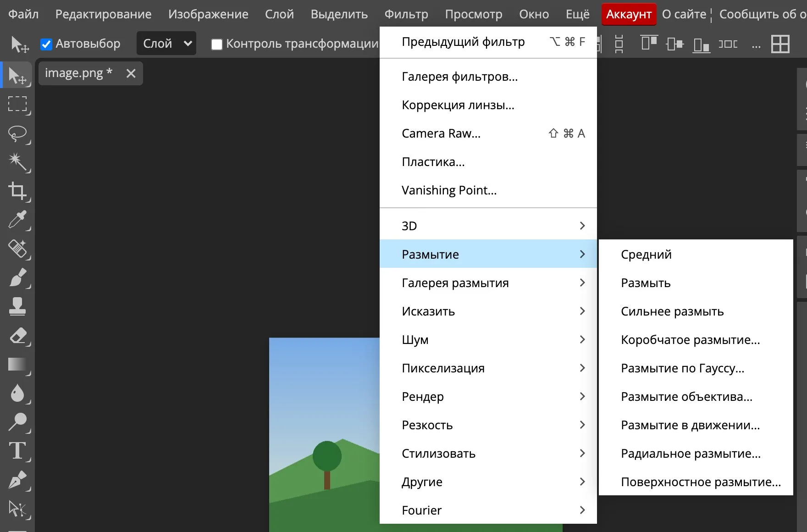Expand the Шум submenu
807x532 pixels.
point(488,339)
